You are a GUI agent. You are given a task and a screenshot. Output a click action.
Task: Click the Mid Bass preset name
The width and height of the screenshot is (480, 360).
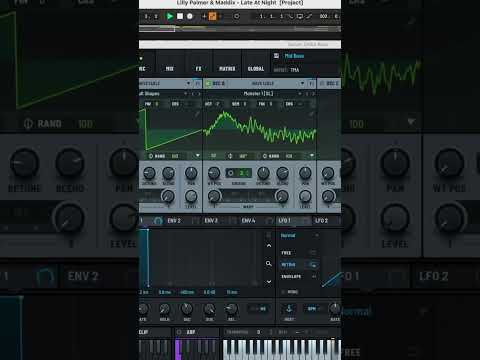(x=294, y=56)
